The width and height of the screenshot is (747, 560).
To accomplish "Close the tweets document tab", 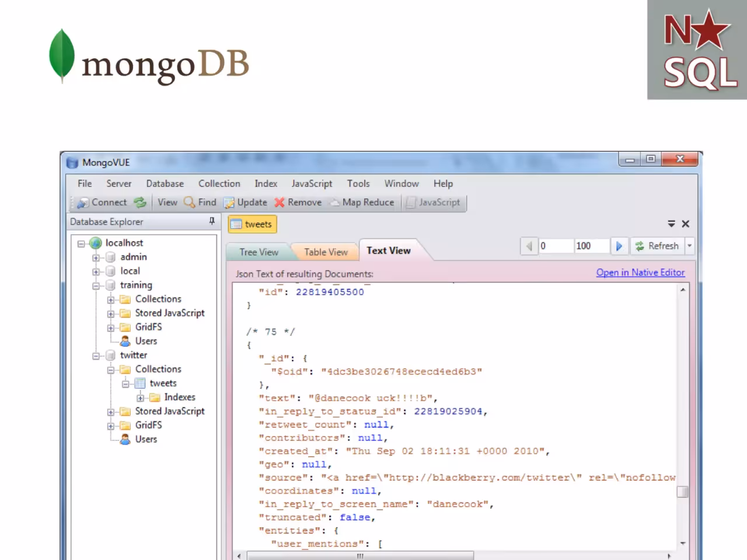I will click(x=686, y=223).
